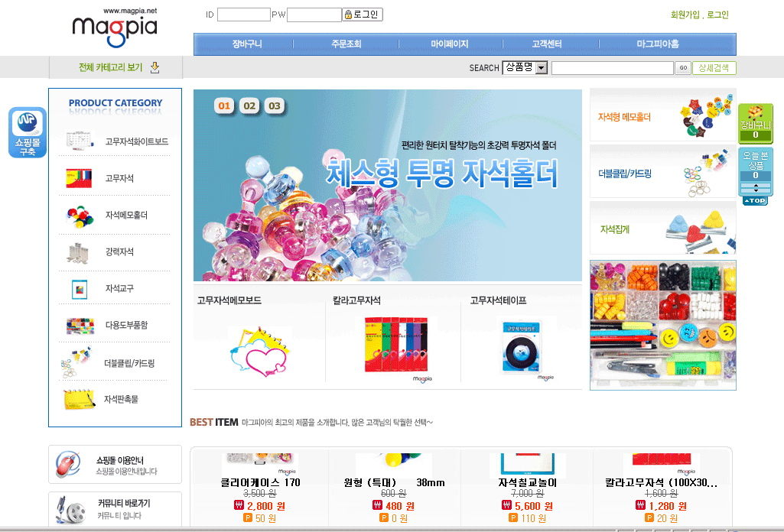This screenshot has width=784, height=532.
Task: Click the 체스형 투명 자석홀더 main banner
Action: coord(388,185)
